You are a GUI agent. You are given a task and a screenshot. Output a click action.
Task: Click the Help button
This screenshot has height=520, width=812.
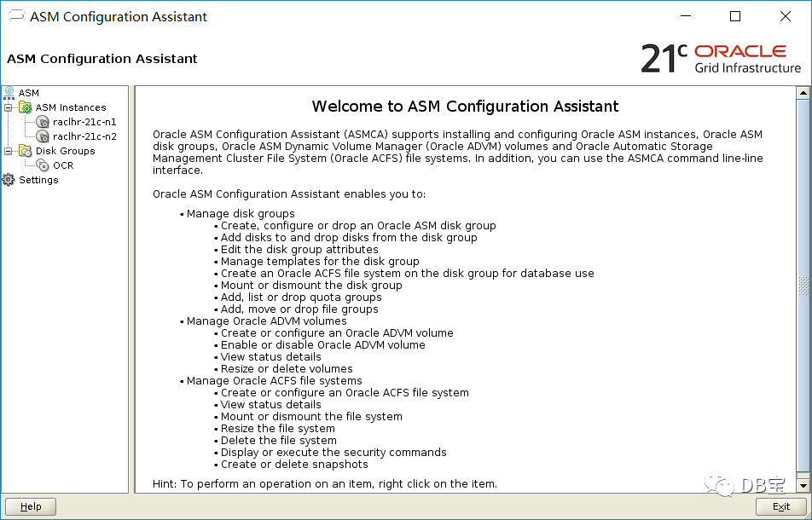point(31,506)
